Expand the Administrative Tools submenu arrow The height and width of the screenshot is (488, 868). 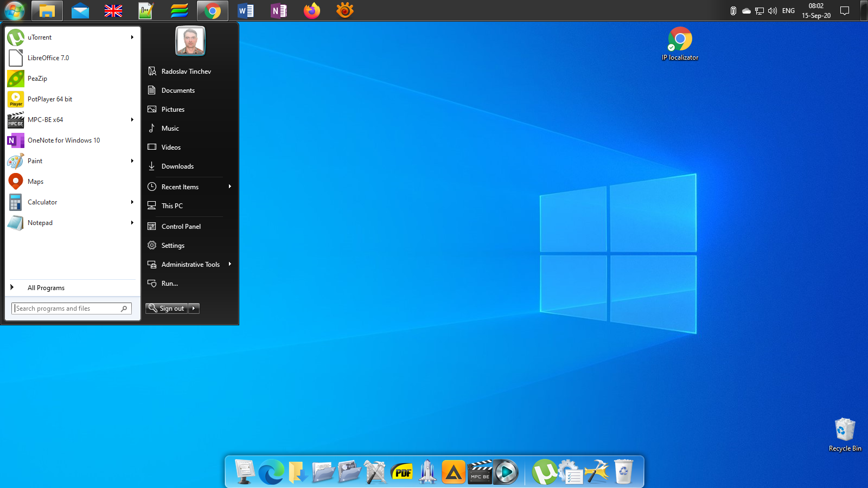point(230,264)
